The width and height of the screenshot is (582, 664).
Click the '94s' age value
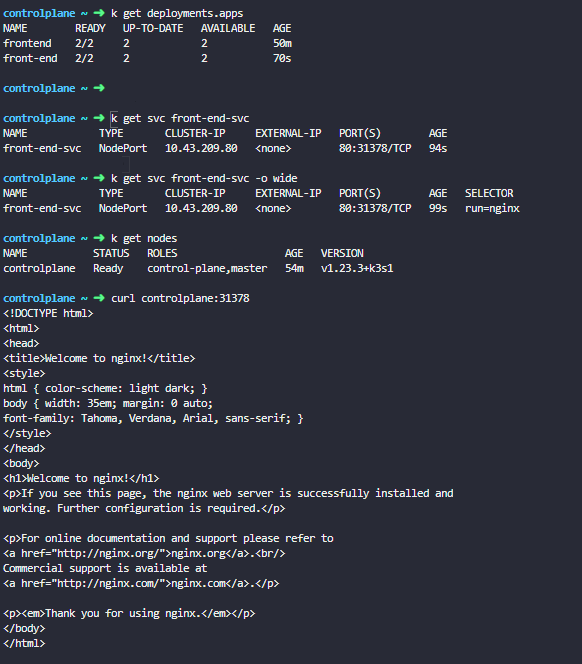[x=438, y=149]
